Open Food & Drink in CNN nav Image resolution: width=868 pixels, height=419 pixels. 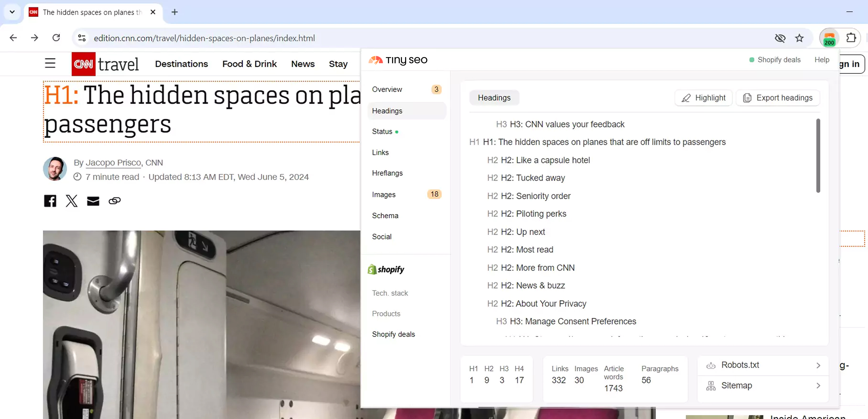point(249,64)
